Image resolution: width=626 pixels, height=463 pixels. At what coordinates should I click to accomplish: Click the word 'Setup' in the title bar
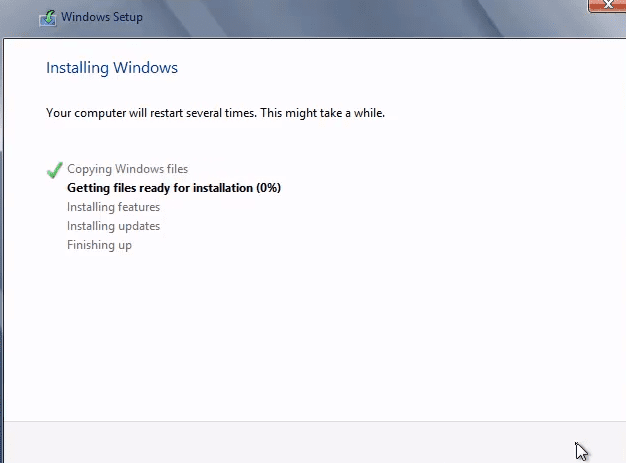tap(128, 18)
